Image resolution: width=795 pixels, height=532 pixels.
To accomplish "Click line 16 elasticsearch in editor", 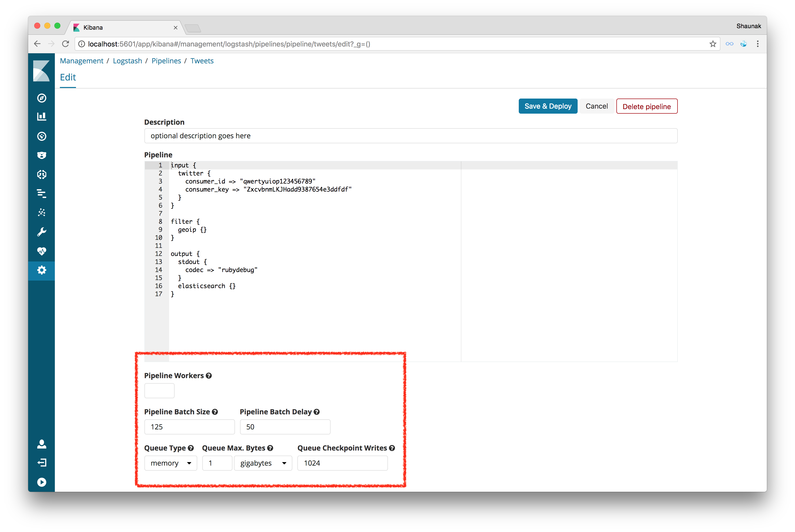I will point(206,286).
